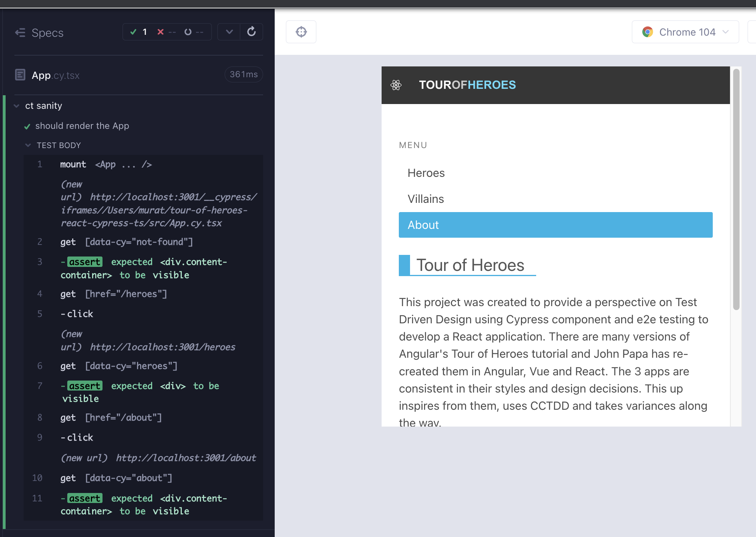Click the new url localhost:3001/about log

click(159, 458)
